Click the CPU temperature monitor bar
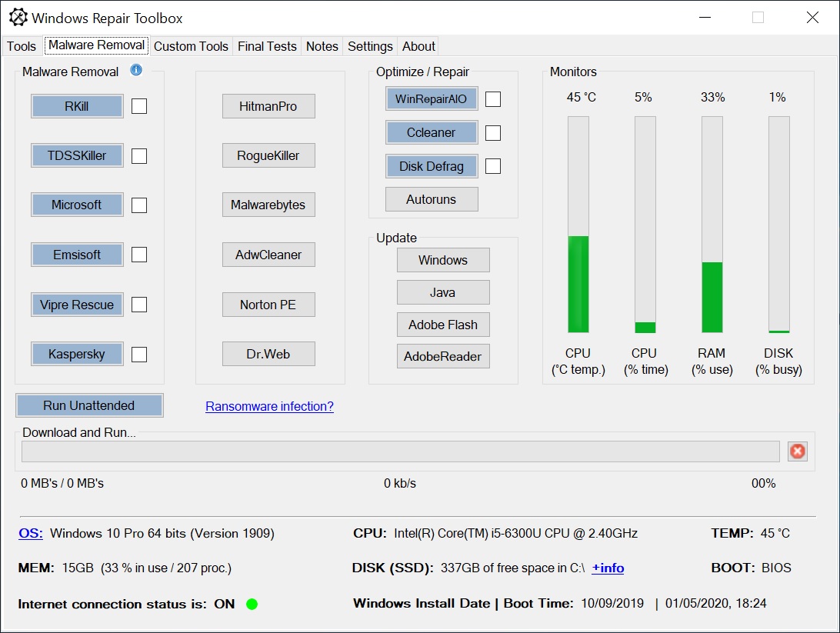The height and width of the screenshot is (633, 840). tap(578, 225)
